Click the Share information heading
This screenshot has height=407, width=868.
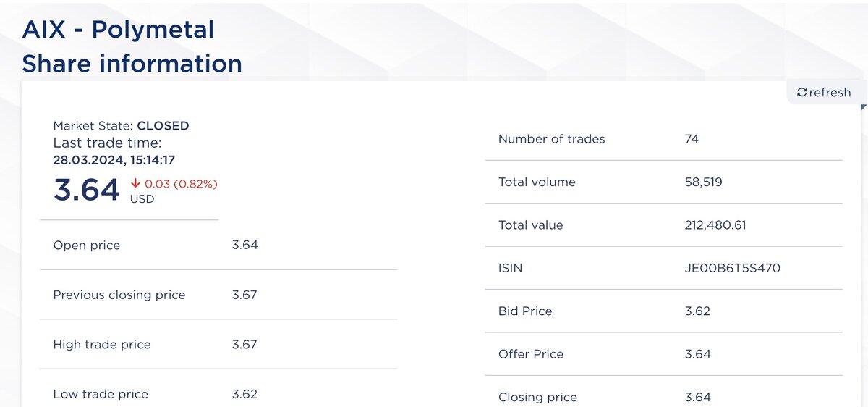point(132,64)
